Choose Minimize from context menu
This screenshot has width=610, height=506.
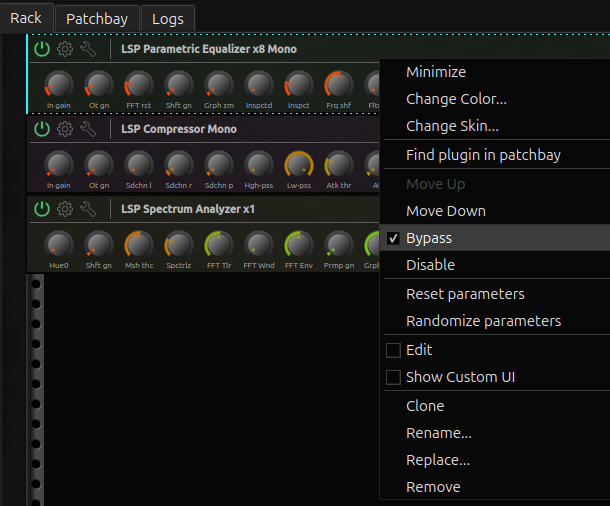click(495, 72)
